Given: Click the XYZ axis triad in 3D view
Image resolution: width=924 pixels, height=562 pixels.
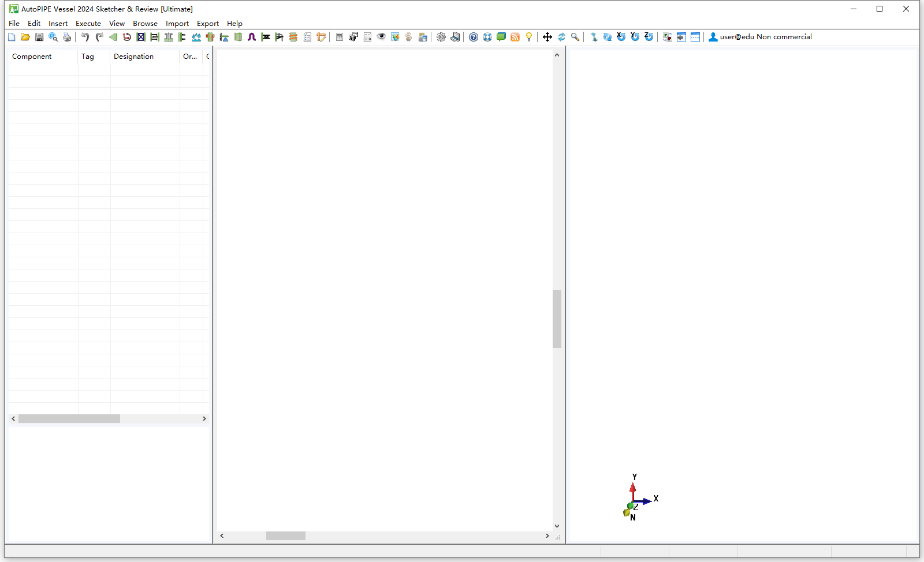Looking at the screenshot, I should click(x=640, y=497).
